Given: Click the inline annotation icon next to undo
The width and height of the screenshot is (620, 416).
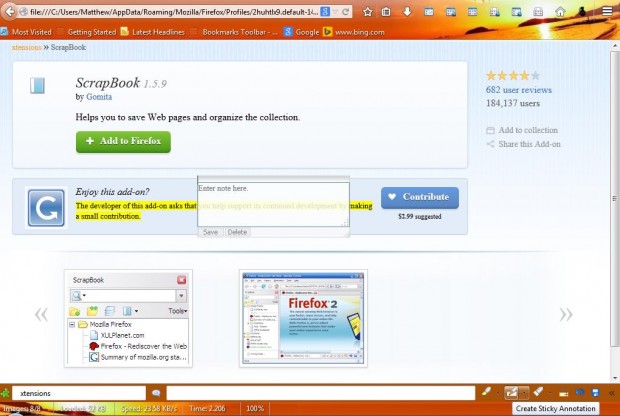Looking at the screenshot, I should tap(564, 393).
